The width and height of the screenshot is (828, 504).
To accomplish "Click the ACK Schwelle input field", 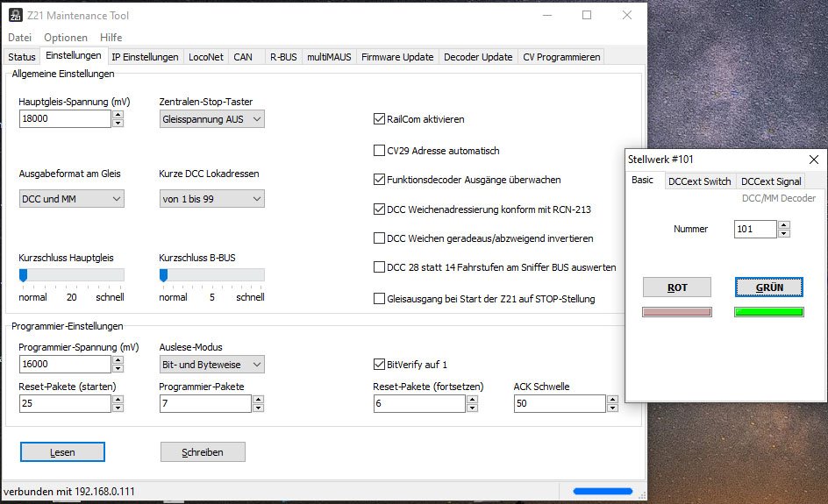I will 560,404.
